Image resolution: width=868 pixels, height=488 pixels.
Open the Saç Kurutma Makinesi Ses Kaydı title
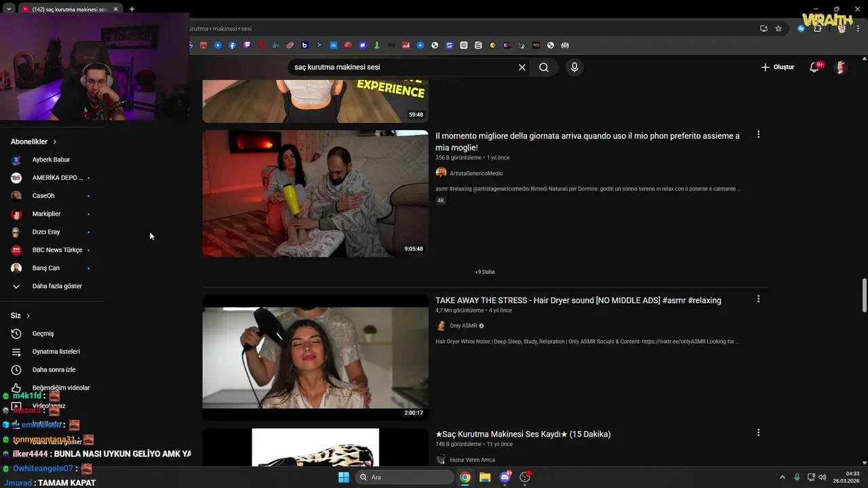(523, 434)
